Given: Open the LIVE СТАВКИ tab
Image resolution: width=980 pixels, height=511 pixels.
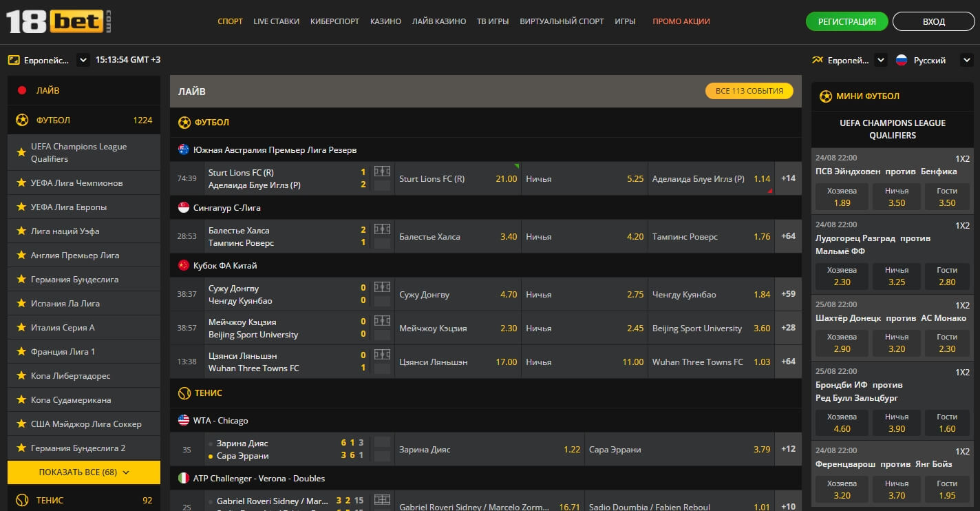Looking at the screenshot, I should point(277,21).
